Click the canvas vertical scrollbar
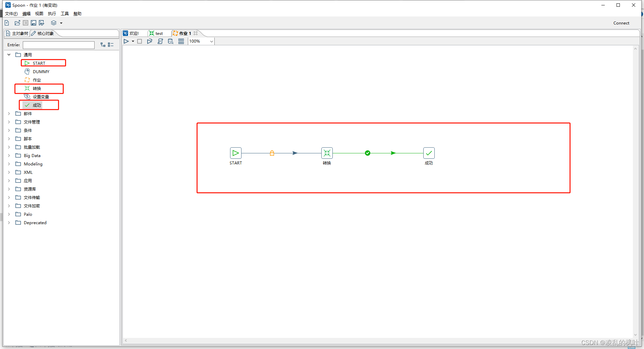 tap(635, 192)
